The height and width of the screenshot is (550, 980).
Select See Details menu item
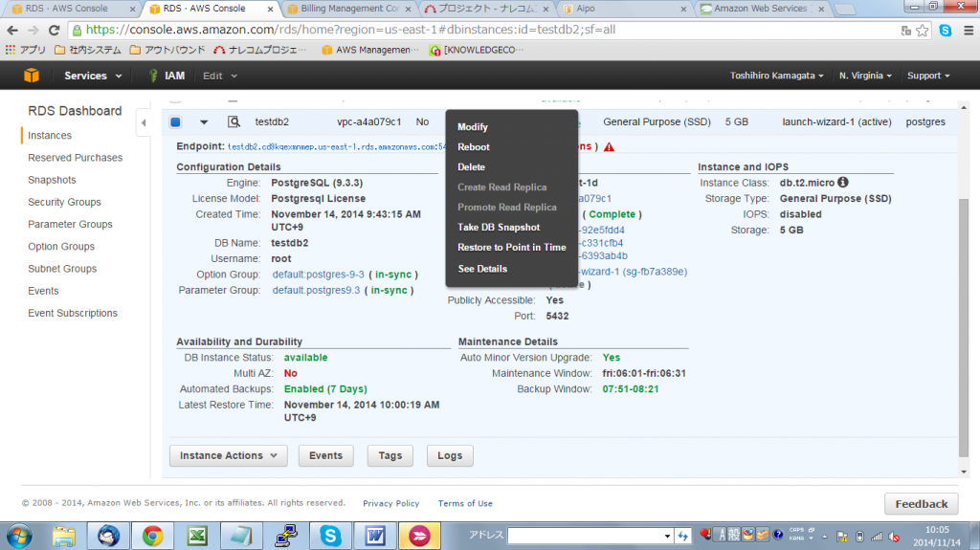482,269
